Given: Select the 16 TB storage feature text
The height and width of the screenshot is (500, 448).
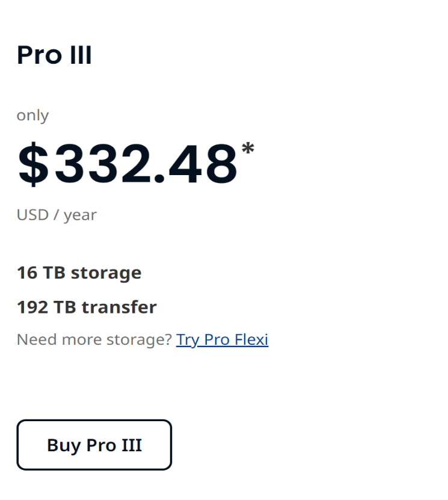Looking at the screenshot, I should click(x=79, y=273).
